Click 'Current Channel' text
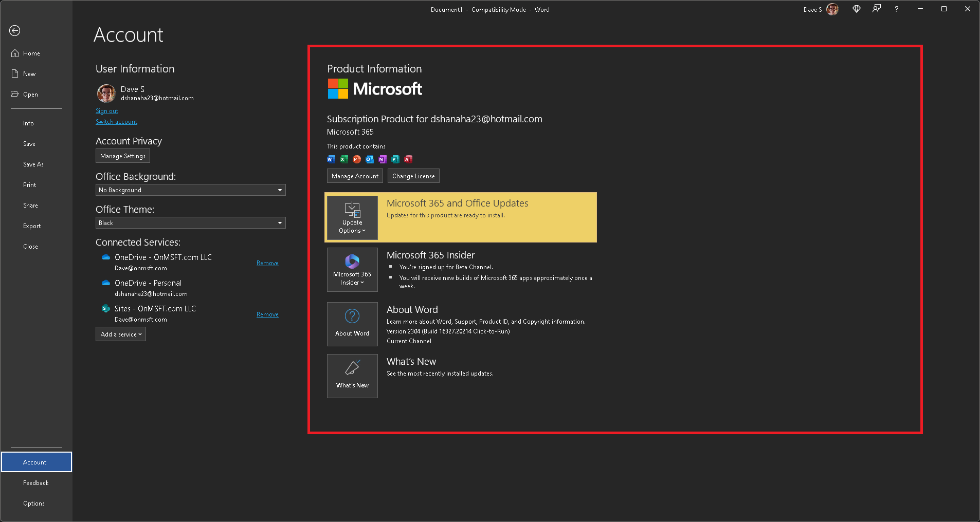This screenshot has width=980, height=522. 409,341
